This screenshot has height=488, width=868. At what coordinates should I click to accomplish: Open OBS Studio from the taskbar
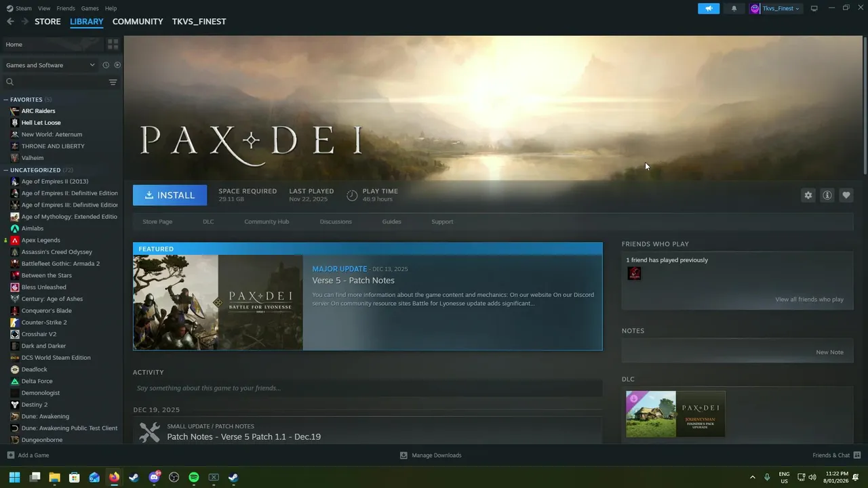pyautogui.click(x=174, y=477)
